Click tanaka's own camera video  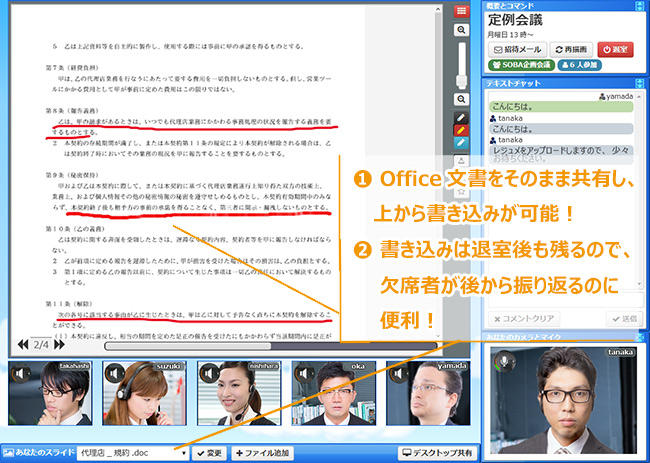[563, 400]
